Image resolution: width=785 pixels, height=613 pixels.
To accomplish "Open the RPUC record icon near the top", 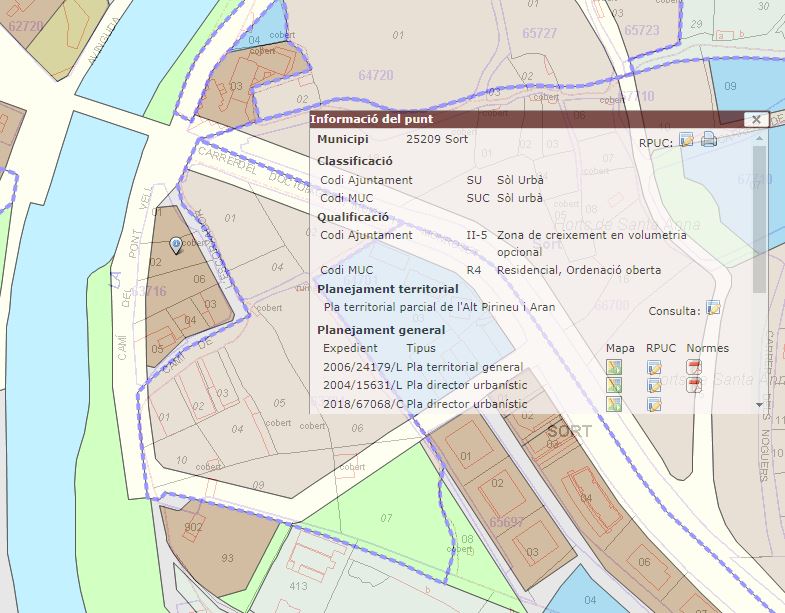I will 687,140.
